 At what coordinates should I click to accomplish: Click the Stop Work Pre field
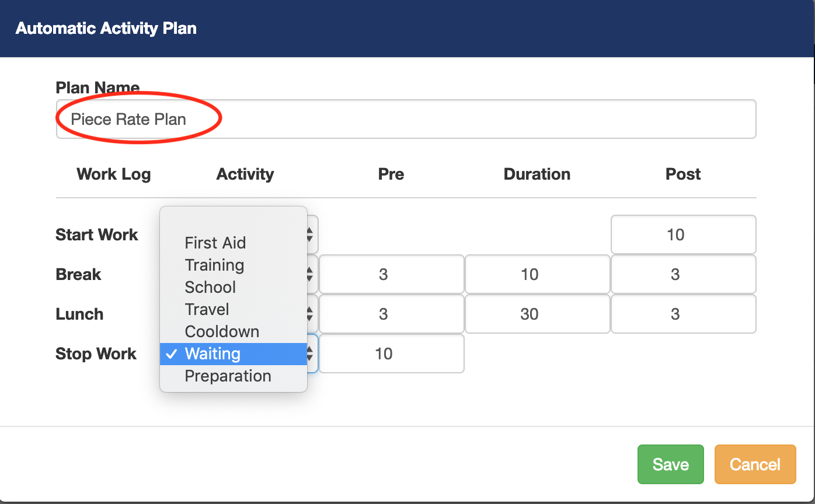coord(391,353)
